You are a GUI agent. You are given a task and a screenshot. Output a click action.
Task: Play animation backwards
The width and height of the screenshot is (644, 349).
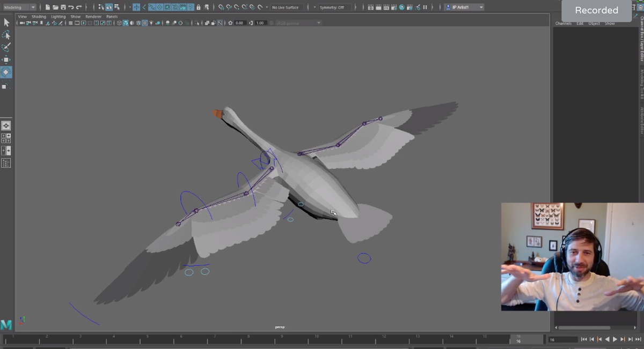(607, 339)
